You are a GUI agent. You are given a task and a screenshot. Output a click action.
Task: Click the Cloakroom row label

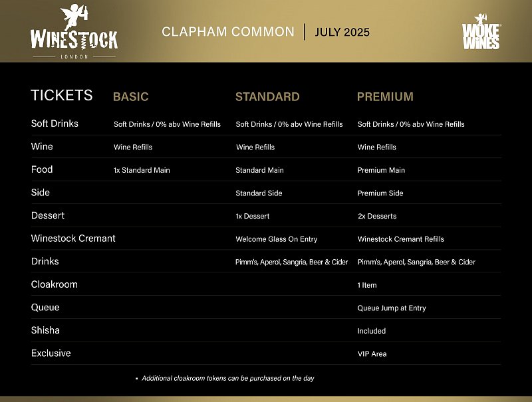[55, 284]
